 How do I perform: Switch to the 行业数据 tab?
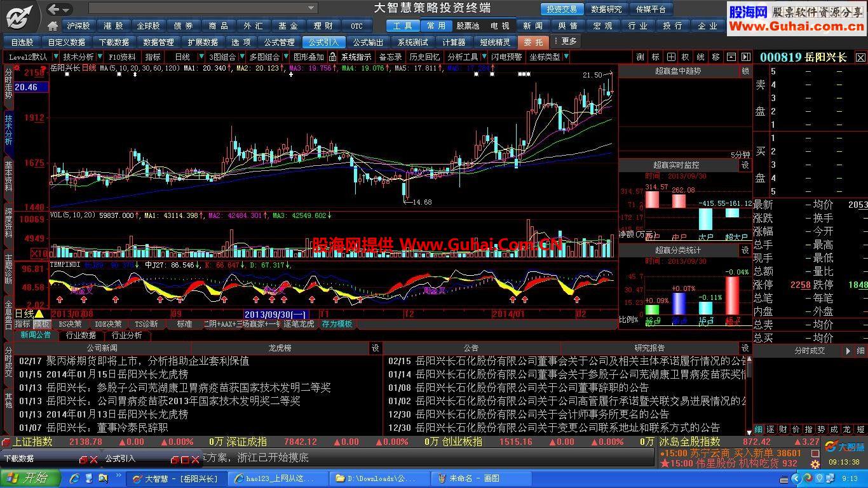pyautogui.click(x=81, y=335)
